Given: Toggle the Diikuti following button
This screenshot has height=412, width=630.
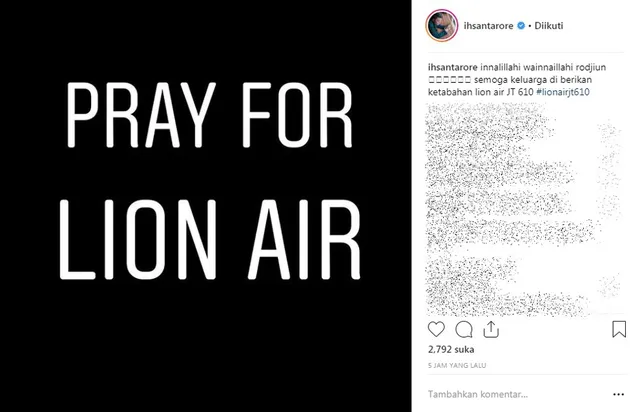Looking at the screenshot, I should click(x=547, y=26).
